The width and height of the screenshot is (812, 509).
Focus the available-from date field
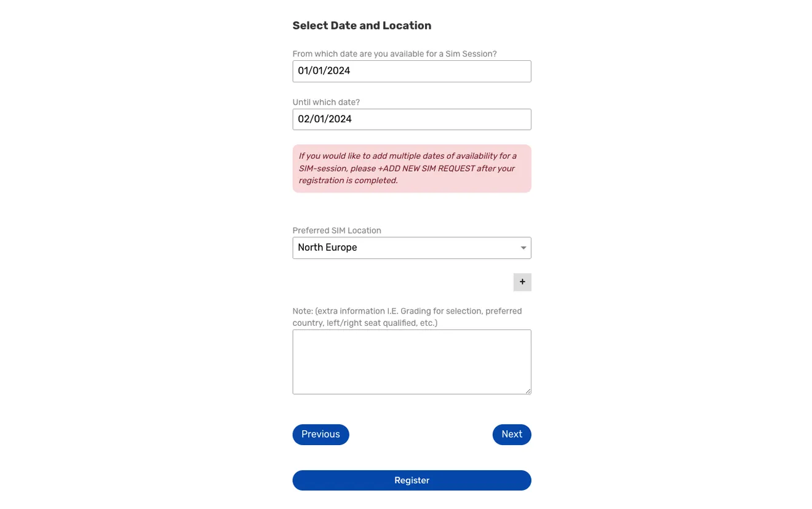(x=412, y=71)
